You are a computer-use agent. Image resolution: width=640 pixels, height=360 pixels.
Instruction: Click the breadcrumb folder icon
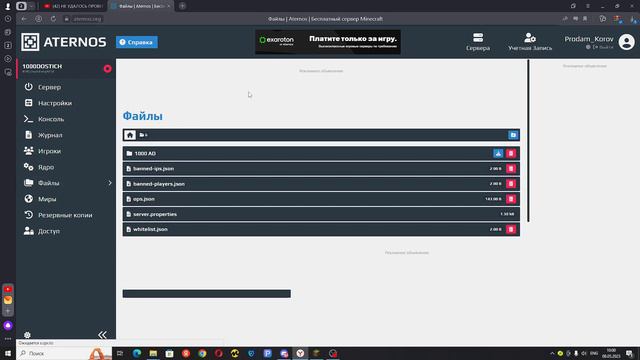[x=143, y=135]
